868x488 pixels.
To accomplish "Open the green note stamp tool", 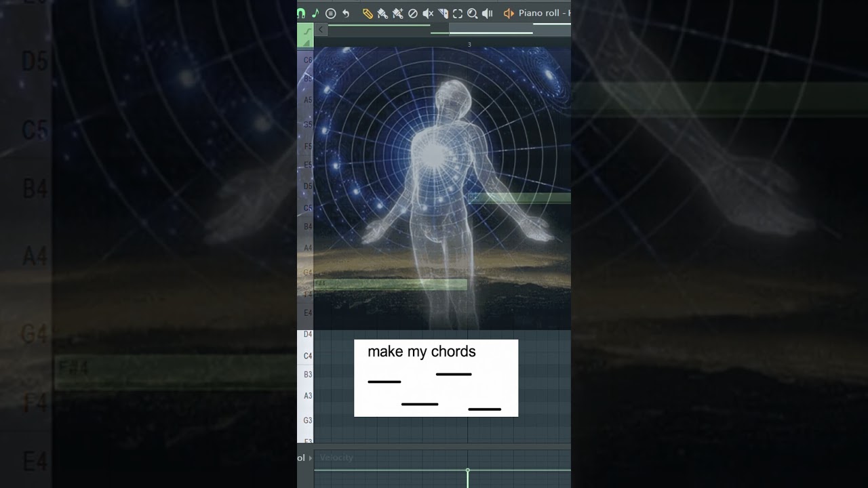I will [x=315, y=13].
